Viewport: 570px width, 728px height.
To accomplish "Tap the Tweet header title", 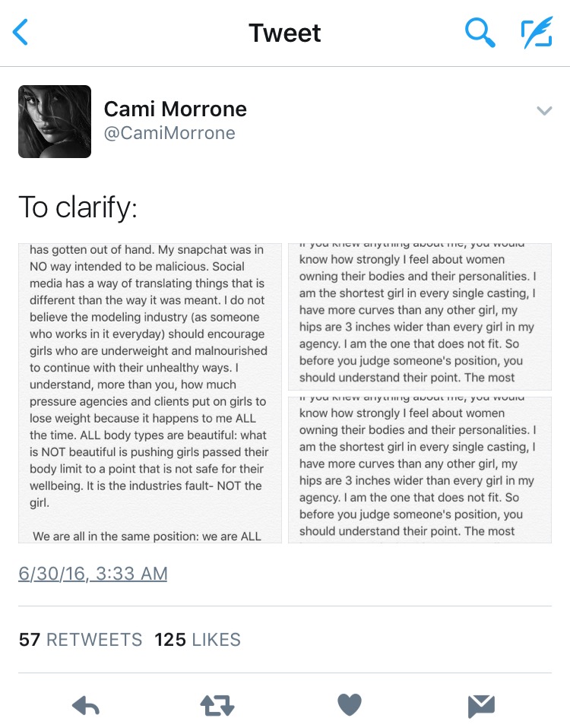I will (x=285, y=33).
